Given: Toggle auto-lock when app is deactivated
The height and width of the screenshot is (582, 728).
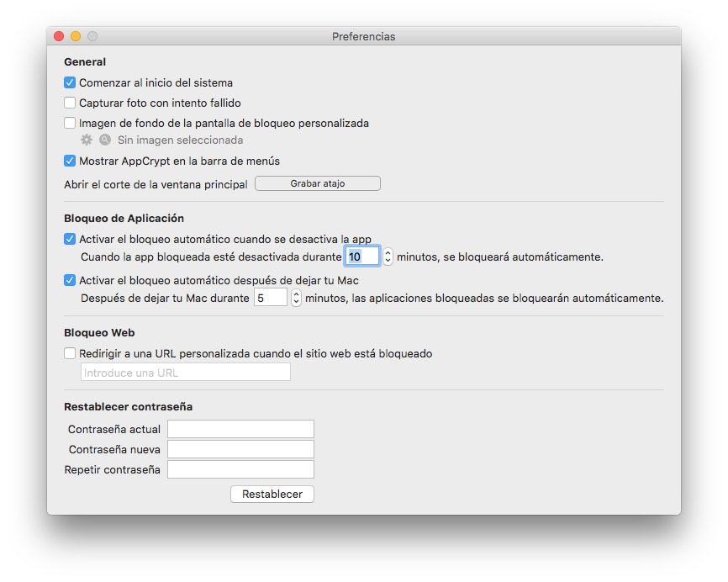Looking at the screenshot, I should pos(70,239).
